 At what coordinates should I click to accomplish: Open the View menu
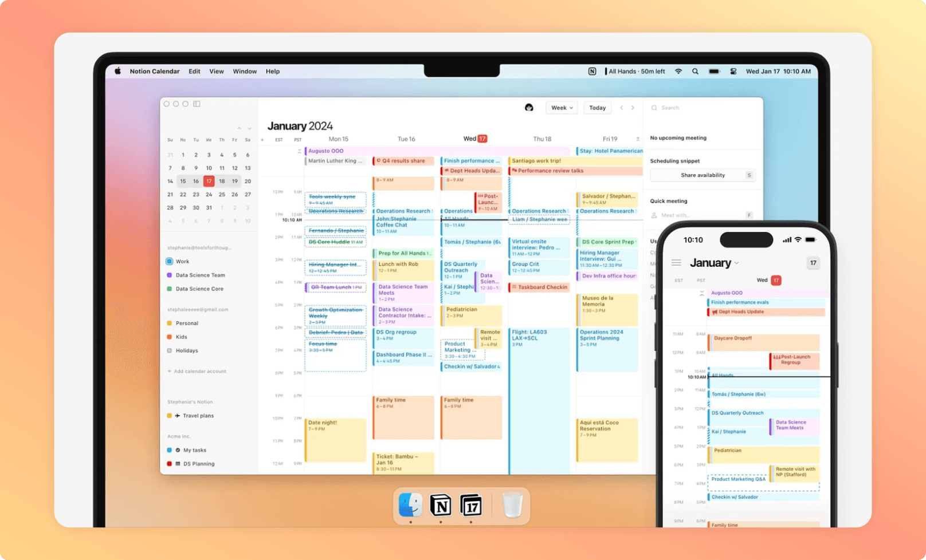pyautogui.click(x=217, y=72)
